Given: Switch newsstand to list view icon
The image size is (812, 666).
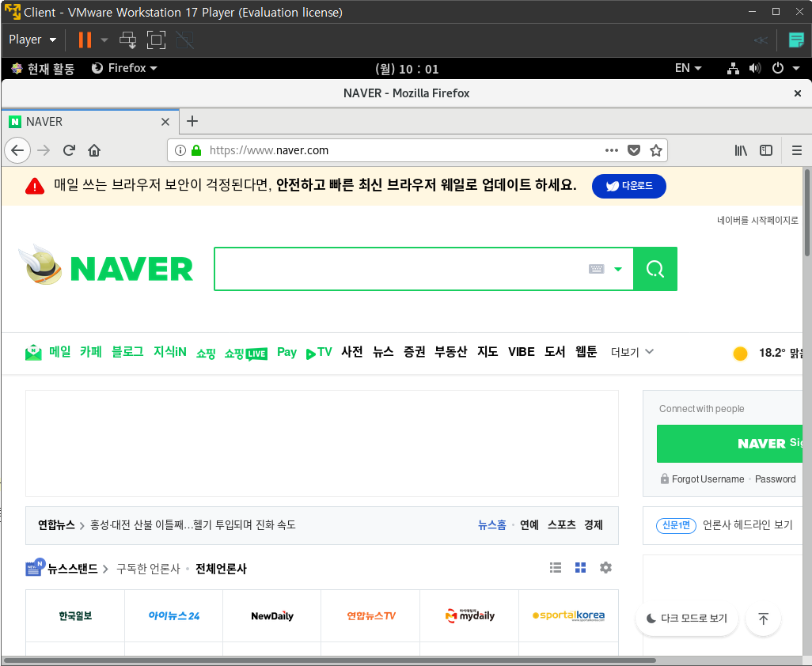Looking at the screenshot, I should 556,568.
